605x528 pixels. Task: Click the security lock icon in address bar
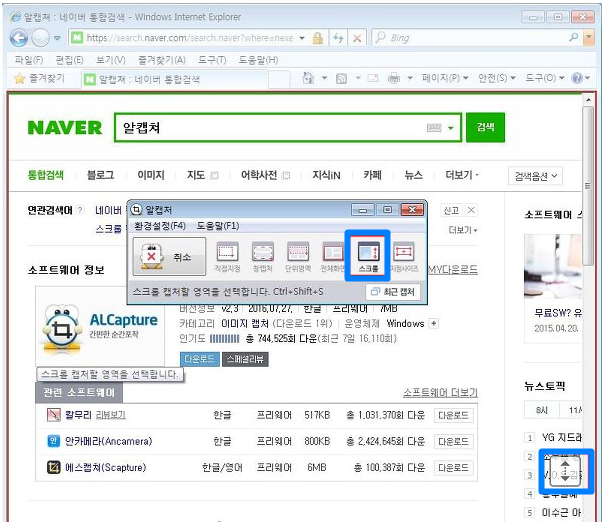318,38
